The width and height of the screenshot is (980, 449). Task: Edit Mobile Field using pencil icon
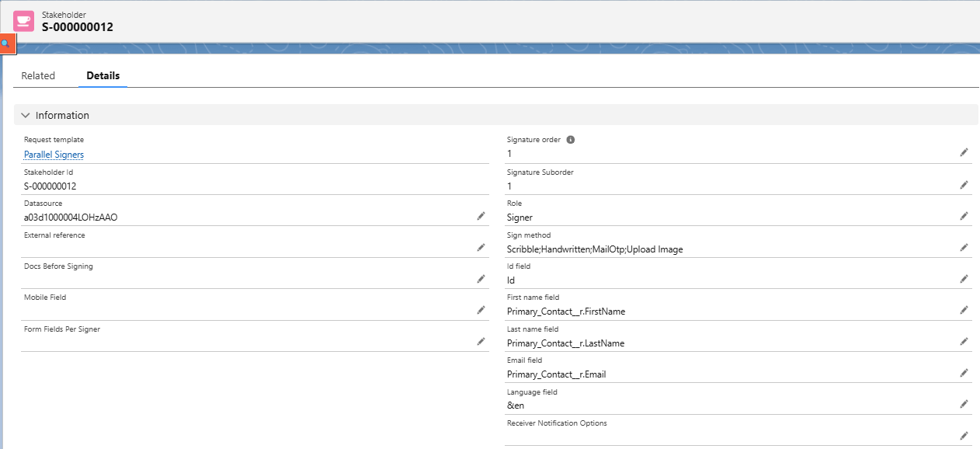coord(481,310)
